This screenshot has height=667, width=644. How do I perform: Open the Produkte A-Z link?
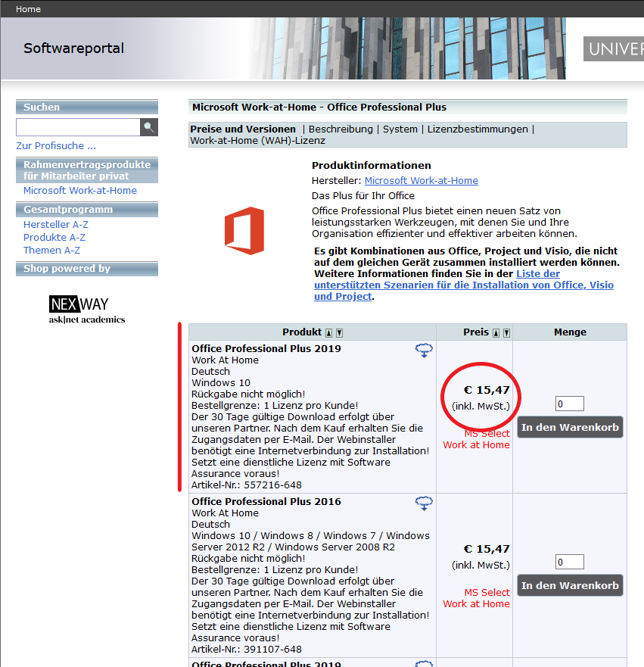click(x=54, y=238)
